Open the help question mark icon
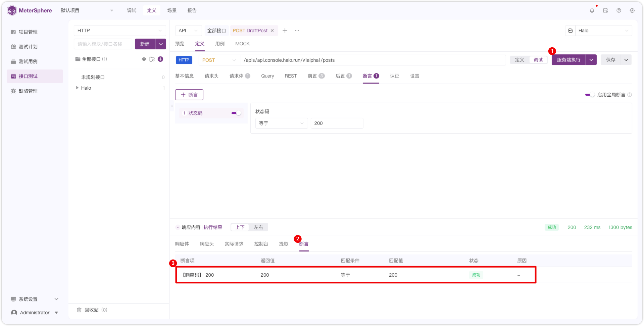The width and height of the screenshot is (644, 326). pyautogui.click(x=618, y=10)
